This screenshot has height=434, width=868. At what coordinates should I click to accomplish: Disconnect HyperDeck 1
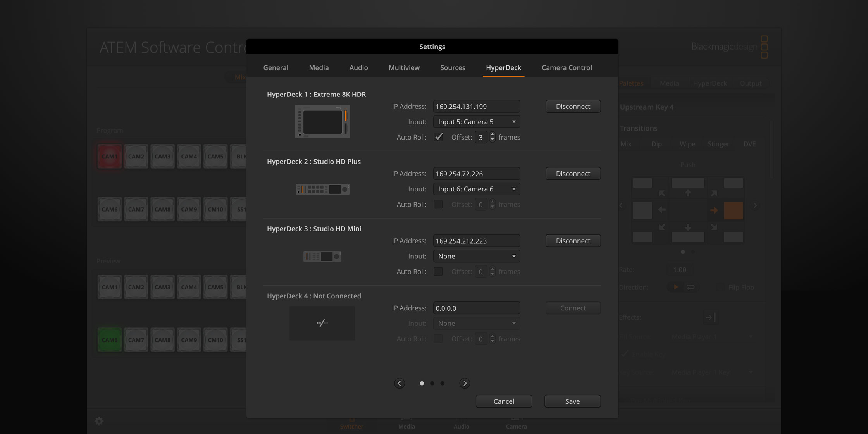pos(573,106)
